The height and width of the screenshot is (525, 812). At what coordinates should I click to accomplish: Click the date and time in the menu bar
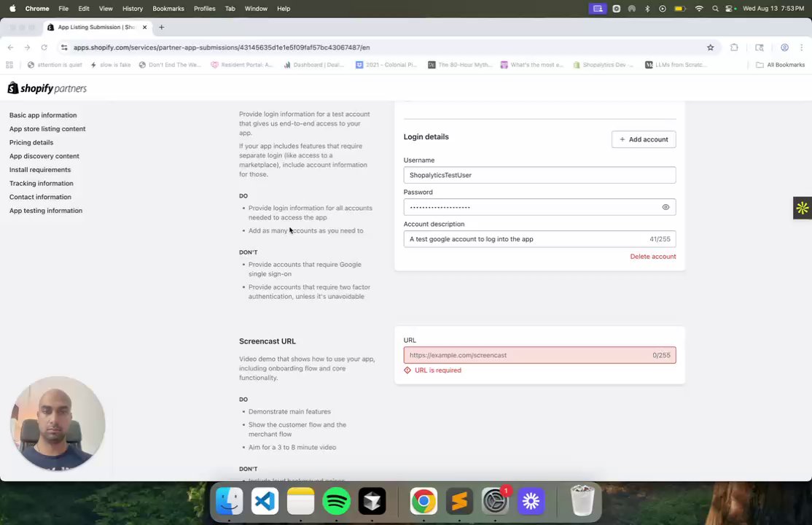click(x=773, y=8)
